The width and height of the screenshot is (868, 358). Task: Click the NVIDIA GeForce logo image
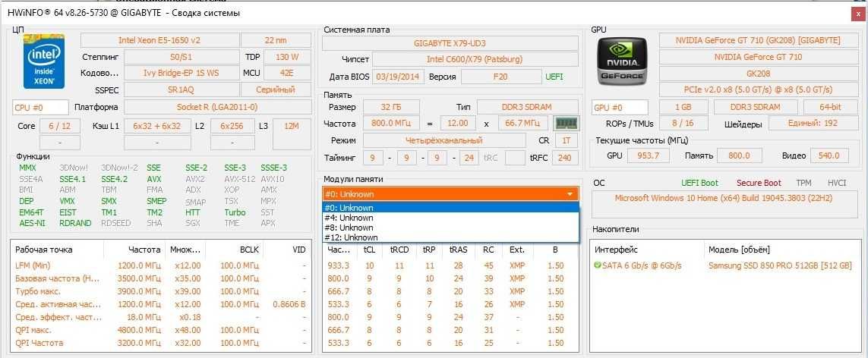(620, 62)
